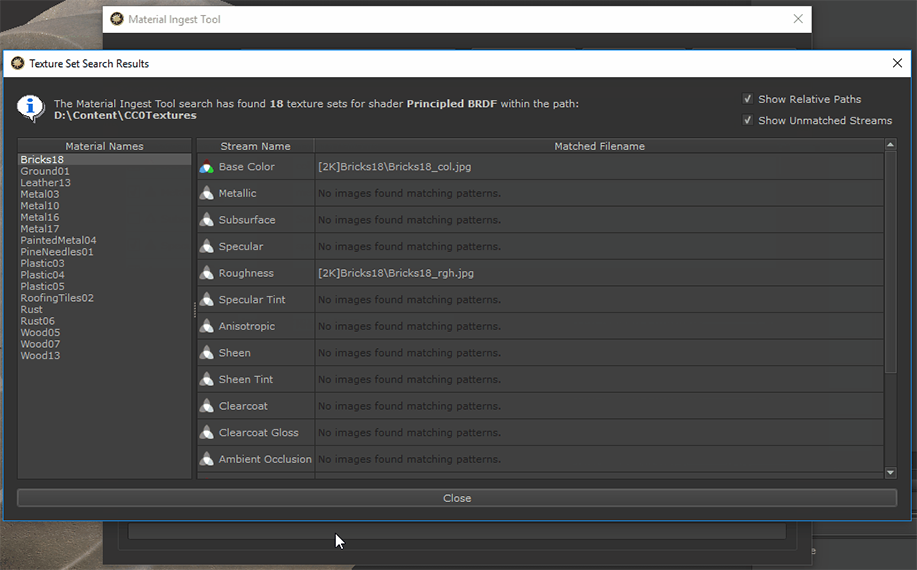
Task: Click the Stream Name column header
Action: [255, 146]
